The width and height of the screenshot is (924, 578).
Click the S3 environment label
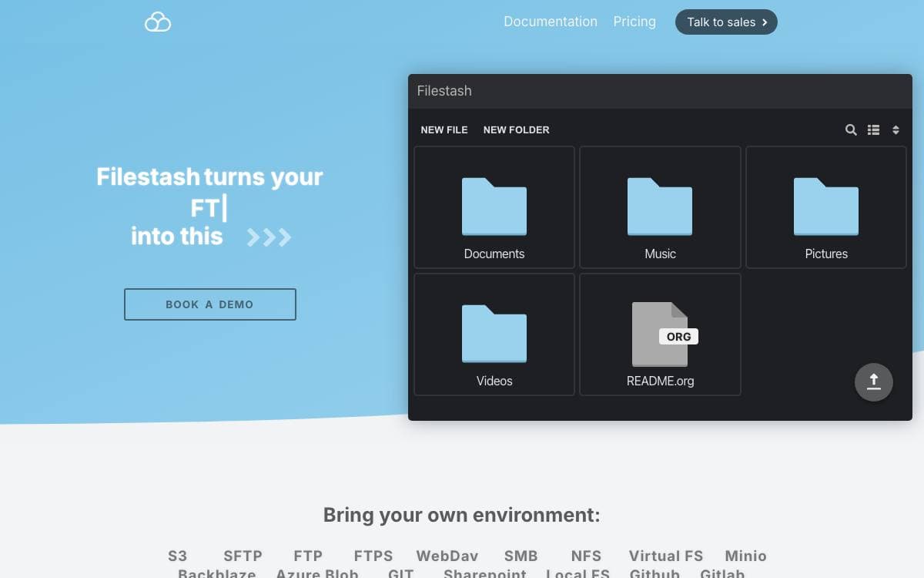pyautogui.click(x=178, y=556)
